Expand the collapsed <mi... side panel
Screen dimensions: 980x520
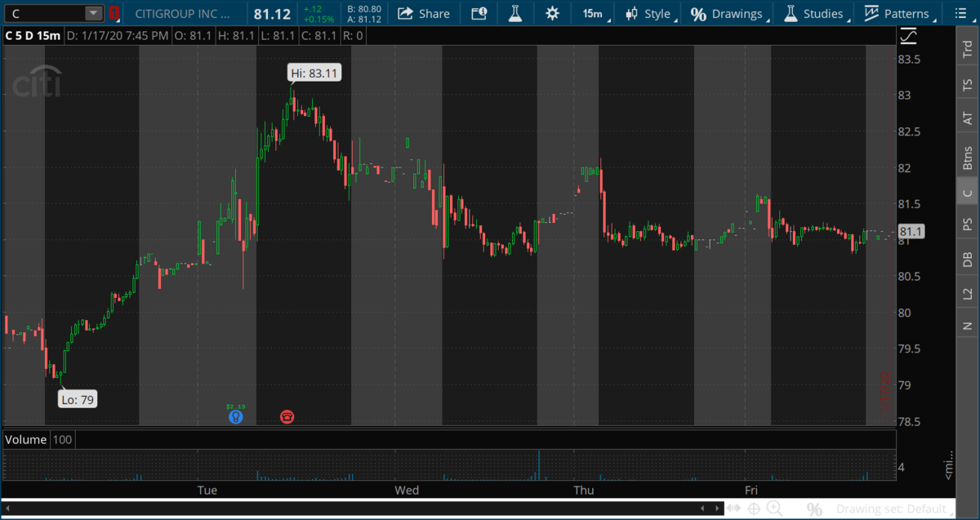coord(949,464)
